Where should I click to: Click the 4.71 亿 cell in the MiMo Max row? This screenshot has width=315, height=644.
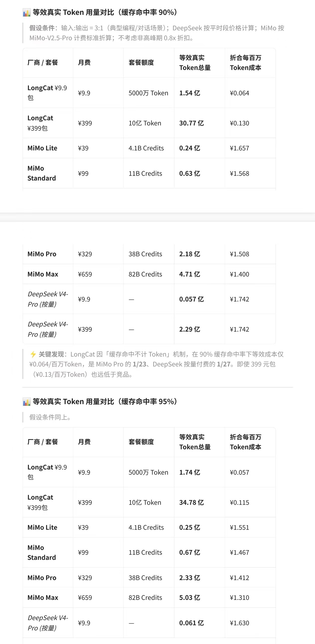190,274
